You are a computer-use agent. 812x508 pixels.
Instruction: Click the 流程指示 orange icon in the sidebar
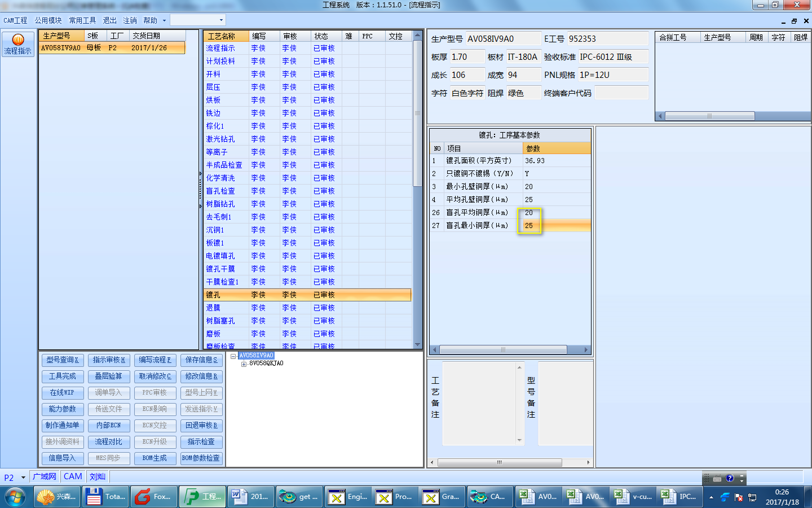[18, 44]
